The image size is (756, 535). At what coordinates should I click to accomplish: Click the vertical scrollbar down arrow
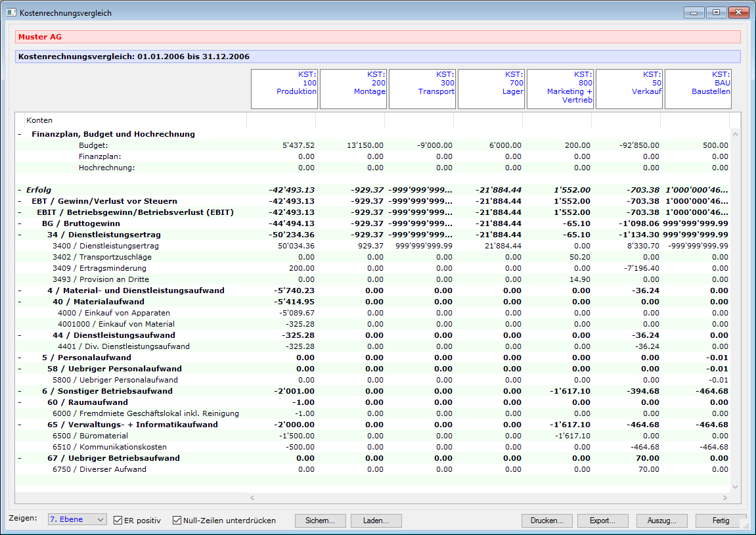coord(735,487)
